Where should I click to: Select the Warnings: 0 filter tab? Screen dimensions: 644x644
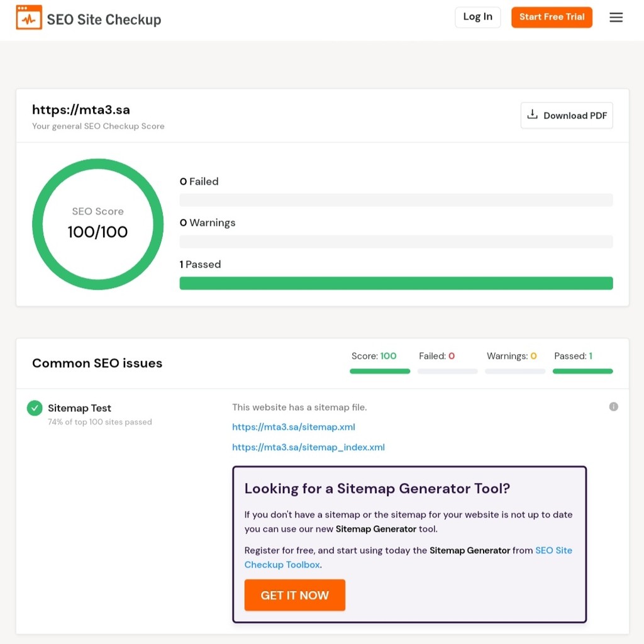515,361
